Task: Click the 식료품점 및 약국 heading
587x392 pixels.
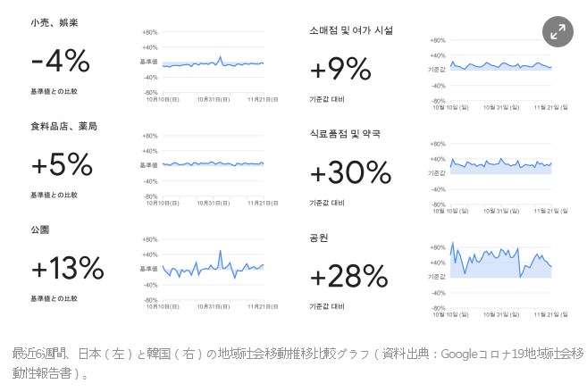Action: point(345,134)
